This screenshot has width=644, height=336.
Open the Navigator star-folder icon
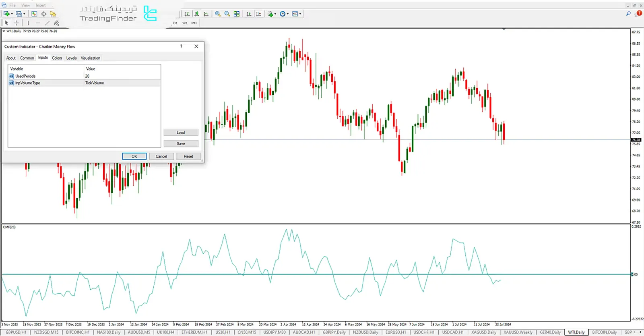coord(53,14)
